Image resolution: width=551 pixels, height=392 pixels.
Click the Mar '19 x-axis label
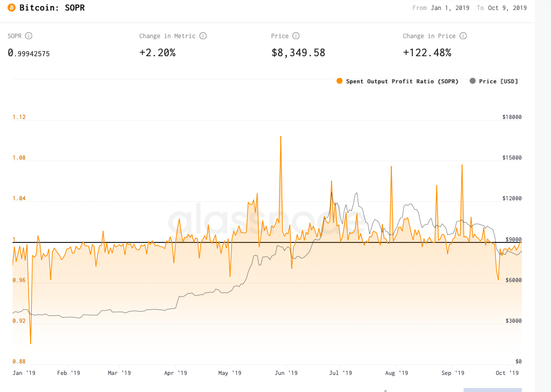tap(119, 373)
